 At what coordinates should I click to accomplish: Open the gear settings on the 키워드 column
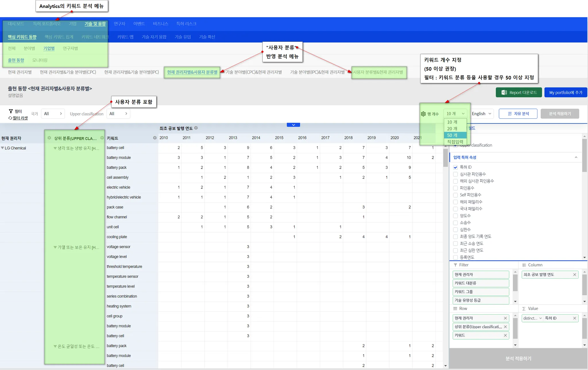click(155, 138)
